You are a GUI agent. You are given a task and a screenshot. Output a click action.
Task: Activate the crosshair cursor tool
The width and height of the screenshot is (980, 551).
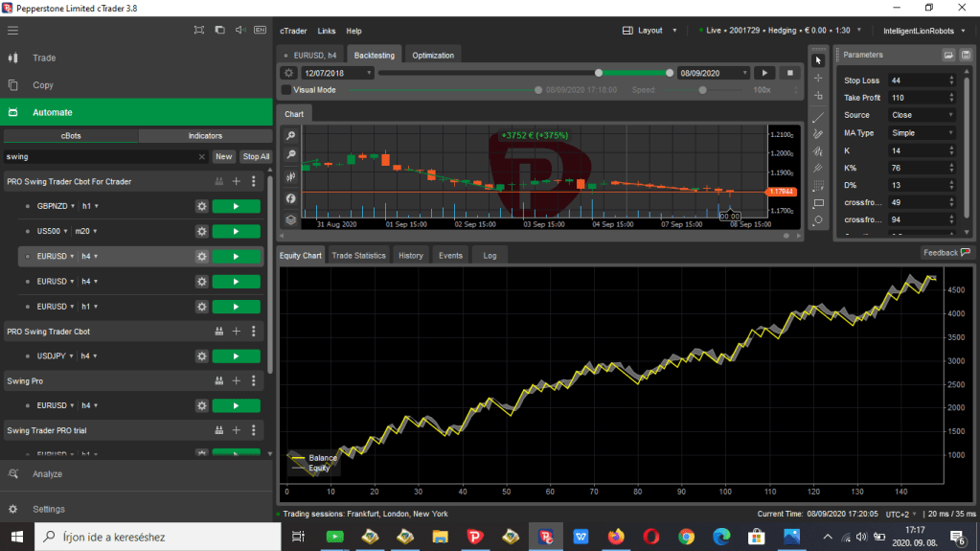(x=817, y=78)
